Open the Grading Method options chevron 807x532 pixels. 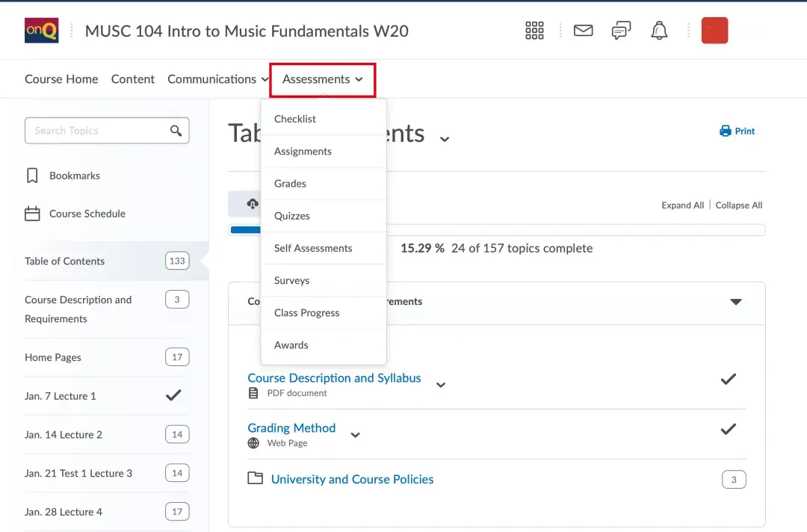356,435
